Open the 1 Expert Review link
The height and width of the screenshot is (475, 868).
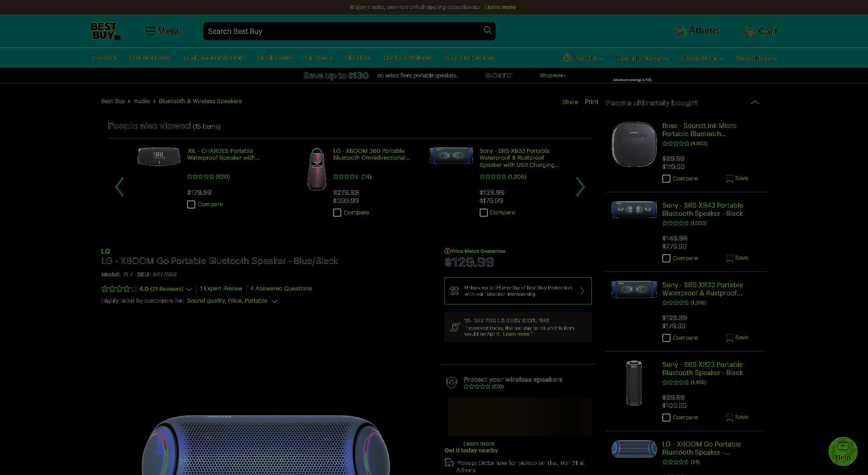(221, 289)
